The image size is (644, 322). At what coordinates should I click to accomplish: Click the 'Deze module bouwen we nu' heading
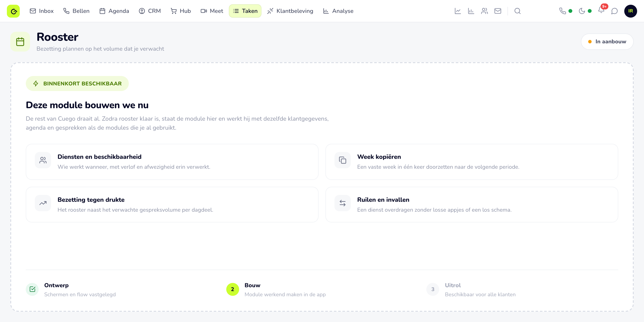pyautogui.click(x=87, y=105)
